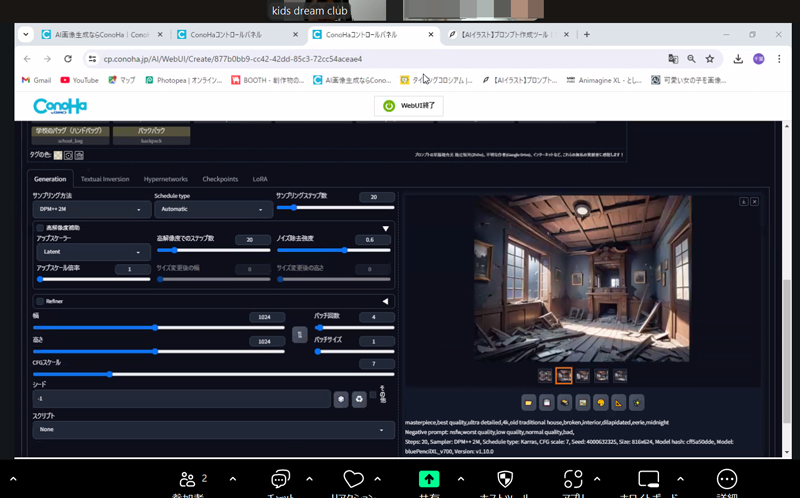Screen dimensions: 800x498
Task: Click the triangle ruler send-to-extras icon
Action: pyautogui.click(x=620, y=403)
